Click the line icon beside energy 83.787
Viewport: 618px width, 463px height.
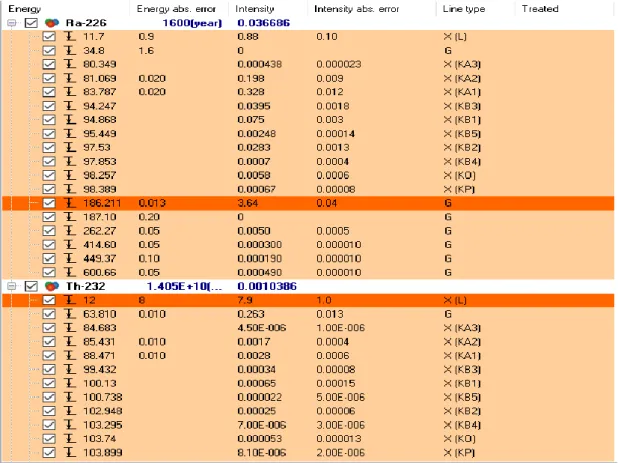click(x=70, y=92)
